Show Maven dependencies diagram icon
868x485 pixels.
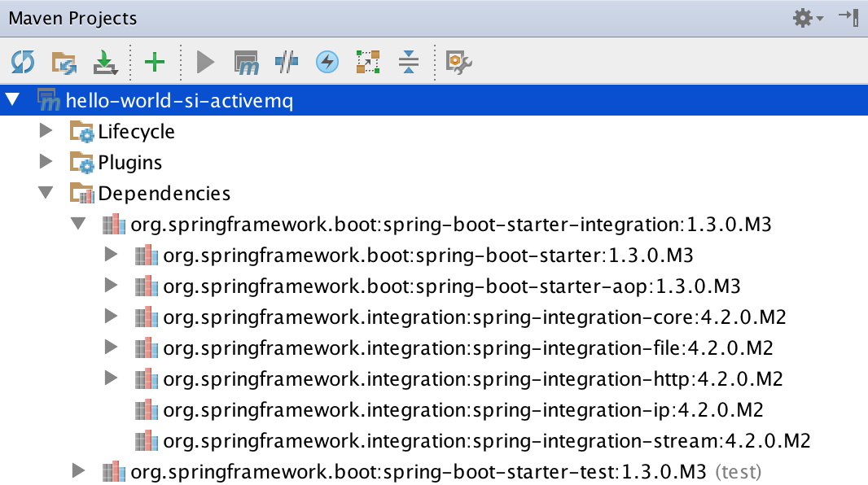pos(368,61)
